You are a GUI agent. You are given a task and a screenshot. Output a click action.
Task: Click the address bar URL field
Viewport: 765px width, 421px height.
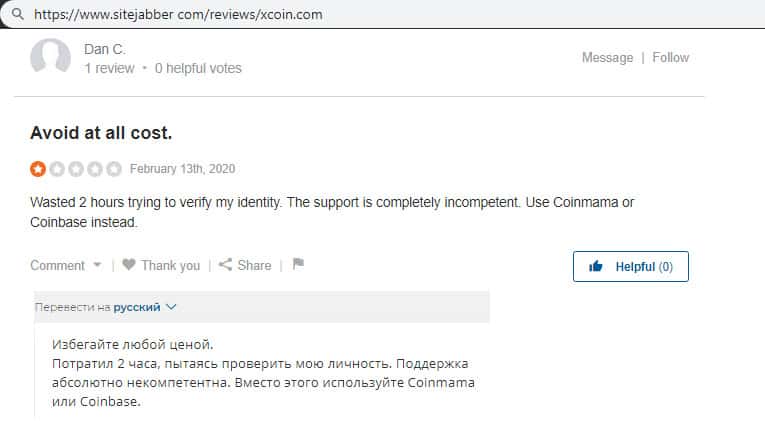[x=180, y=16]
